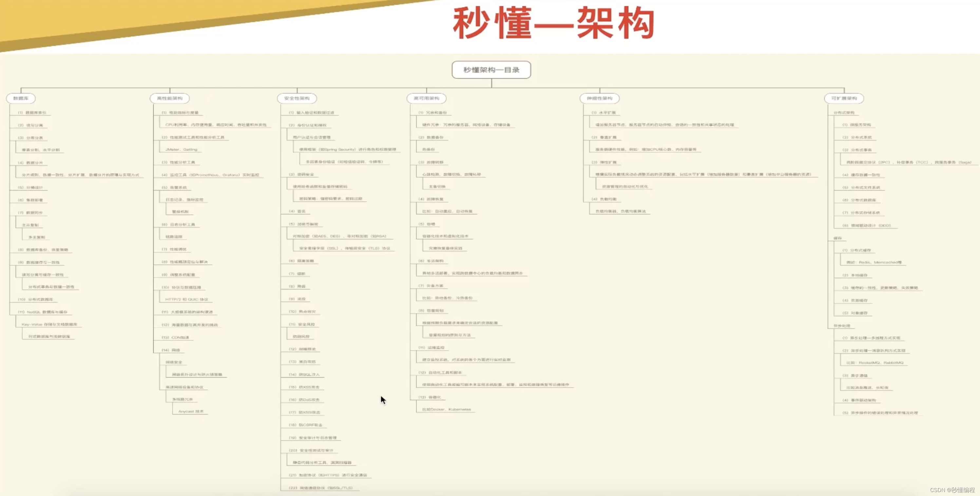
Task: Click the (14) 防SQL注入 item
Action: tap(304, 375)
